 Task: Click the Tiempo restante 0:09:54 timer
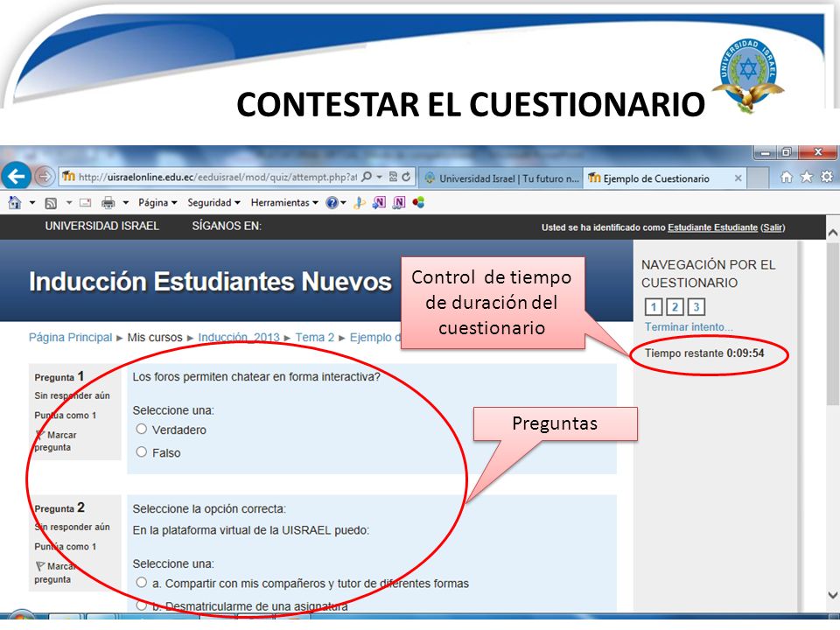[x=703, y=353]
